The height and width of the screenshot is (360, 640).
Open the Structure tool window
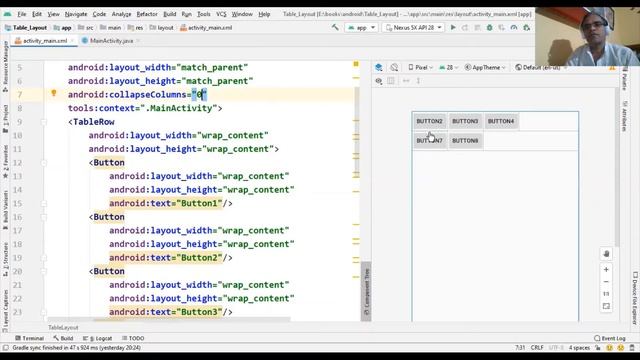[x=5, y=260]
